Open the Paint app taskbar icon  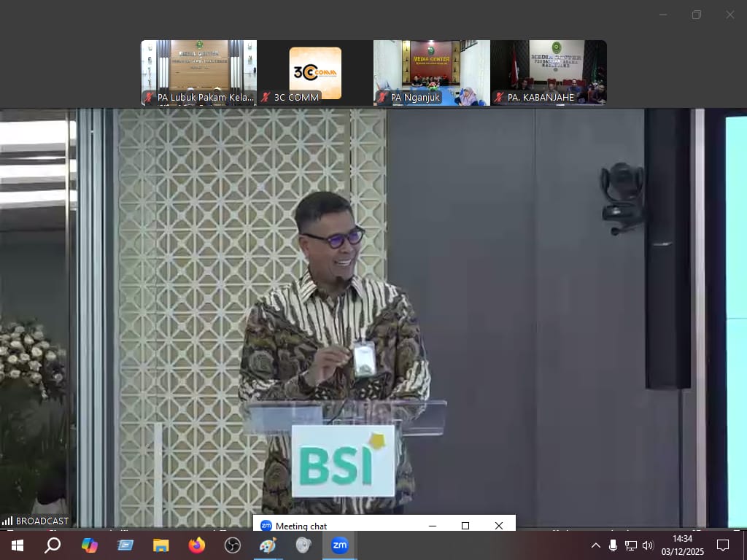(268, 545)
